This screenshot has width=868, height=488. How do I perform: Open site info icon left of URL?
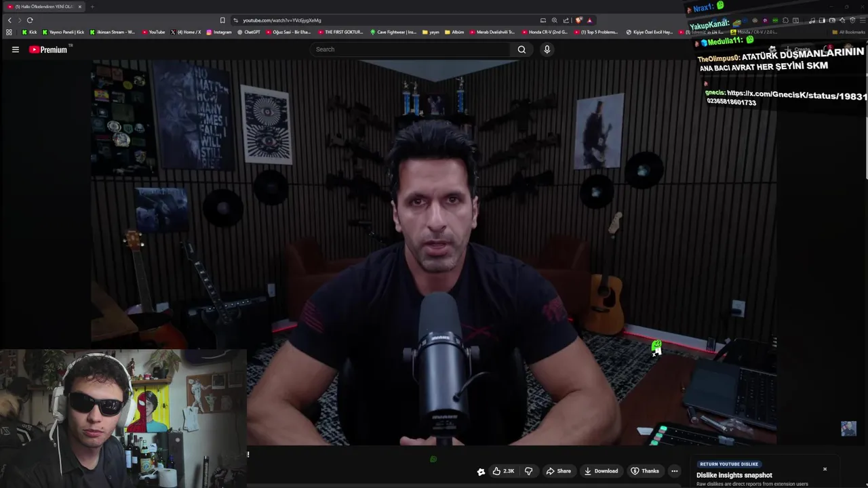[x=235, y=20]
